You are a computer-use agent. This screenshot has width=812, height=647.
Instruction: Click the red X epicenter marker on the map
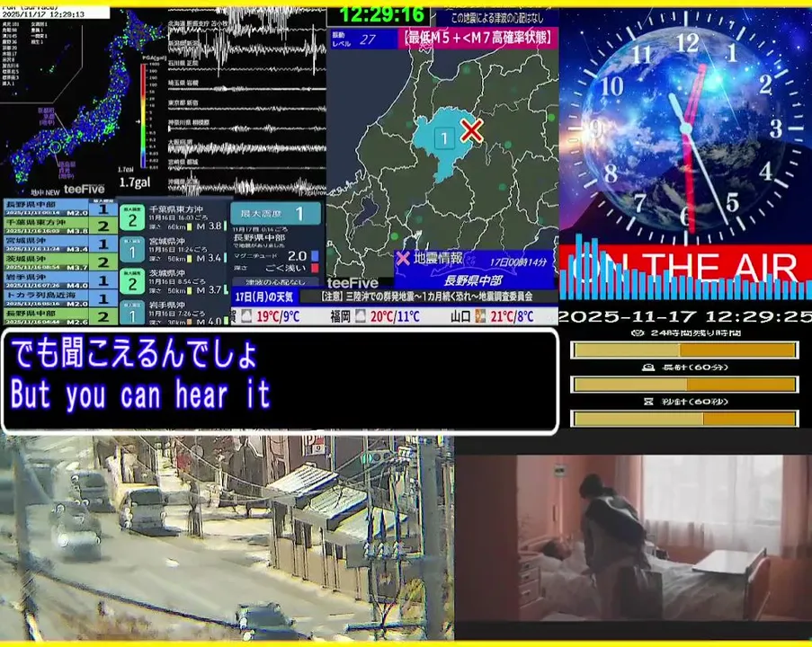(471, 130)
